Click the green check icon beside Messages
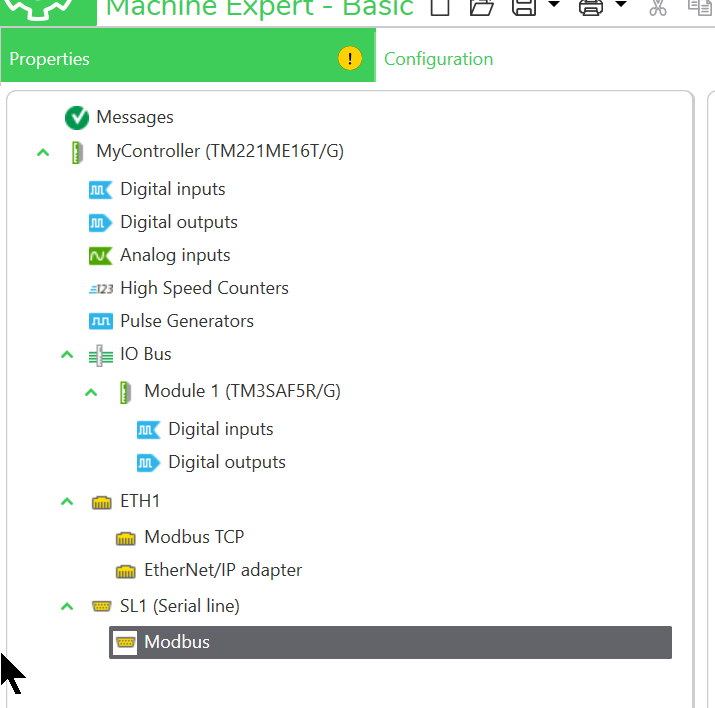 click(77, 118)
